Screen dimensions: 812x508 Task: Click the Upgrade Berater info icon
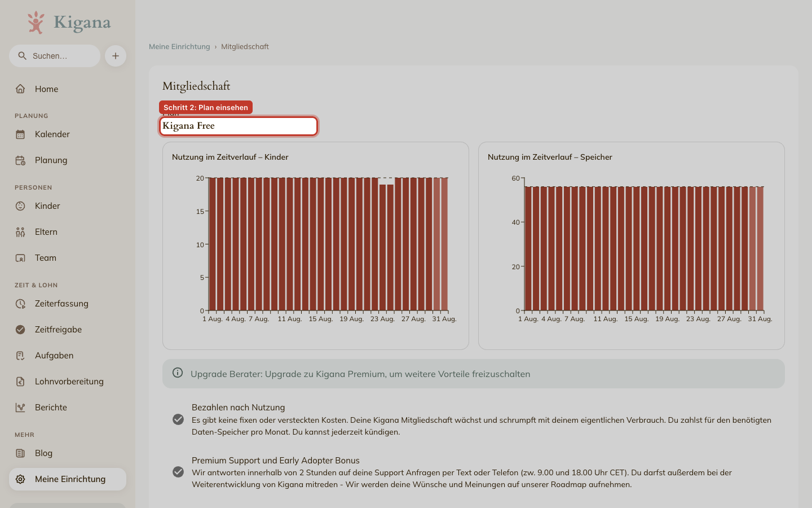178,373
